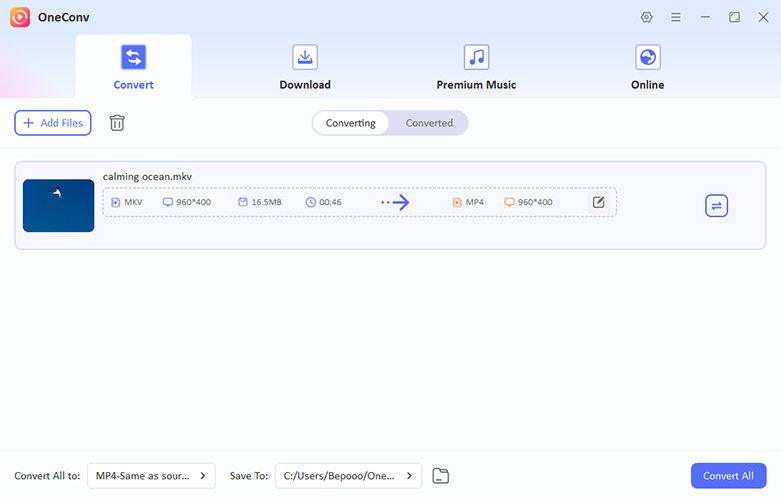Open the Convert All to format dropdown
This screenshot has width=781, height=500.
tap(151, 476)
